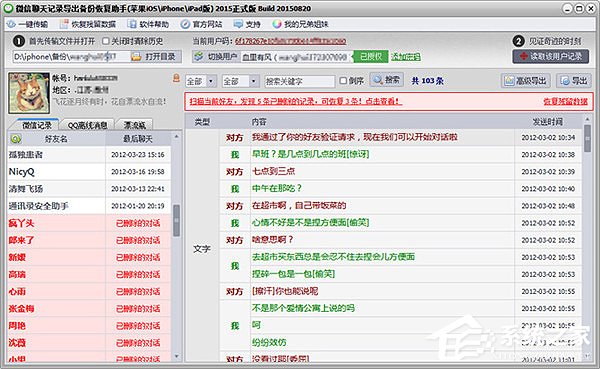Open the 支持 menu item

click(x=247, y=24)
